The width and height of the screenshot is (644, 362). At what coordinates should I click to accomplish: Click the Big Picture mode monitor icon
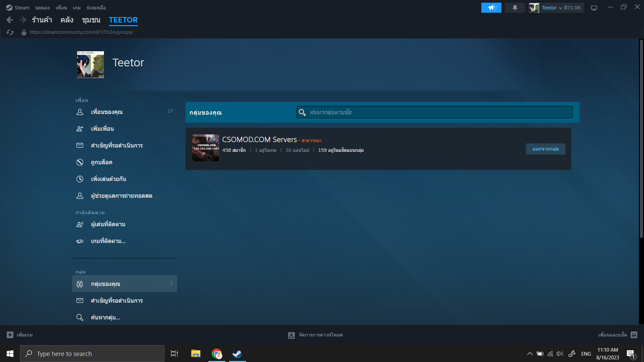(x=594, y=8)
